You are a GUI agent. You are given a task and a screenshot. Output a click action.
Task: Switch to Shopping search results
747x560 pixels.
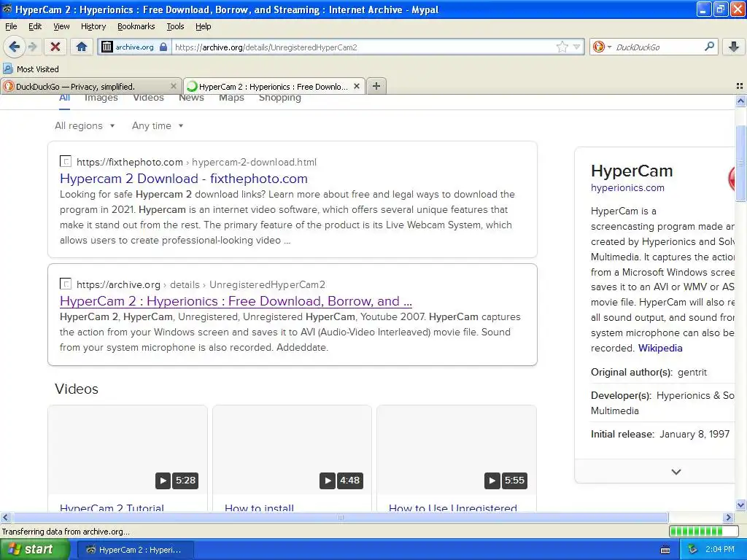coord(279,98)
